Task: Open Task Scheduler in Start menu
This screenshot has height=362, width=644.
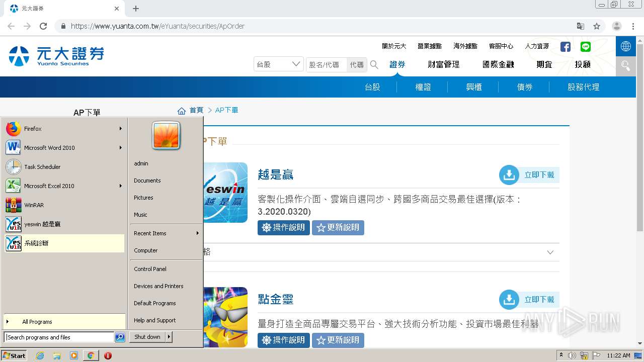Action: click(64, 167)
